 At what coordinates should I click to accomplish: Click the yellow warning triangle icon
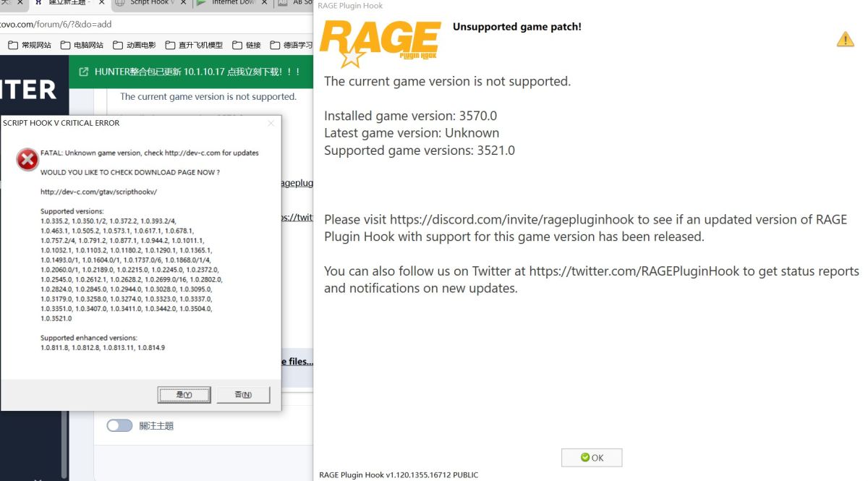[845, 39]
